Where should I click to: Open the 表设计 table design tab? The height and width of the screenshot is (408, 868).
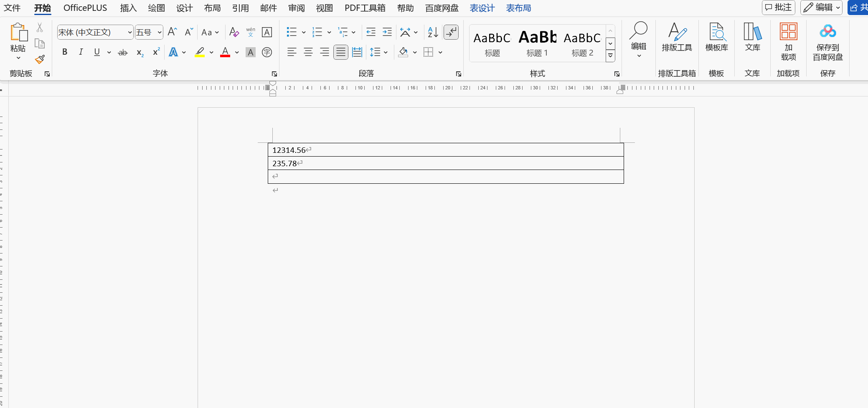pos(482,8)
